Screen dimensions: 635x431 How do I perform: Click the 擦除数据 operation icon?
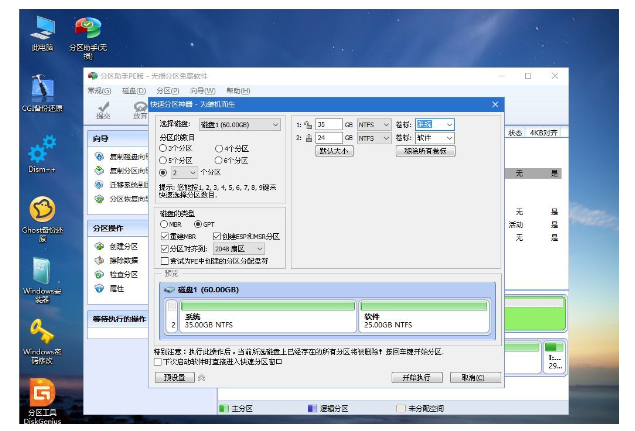pyautogui.click(x=99, y=260)
